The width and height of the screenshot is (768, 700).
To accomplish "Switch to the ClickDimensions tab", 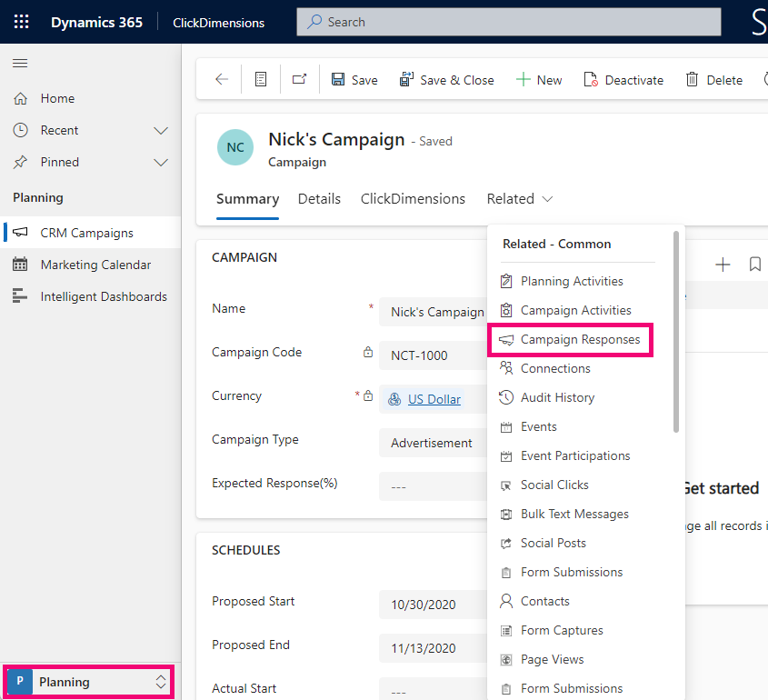I will point(413,199).
